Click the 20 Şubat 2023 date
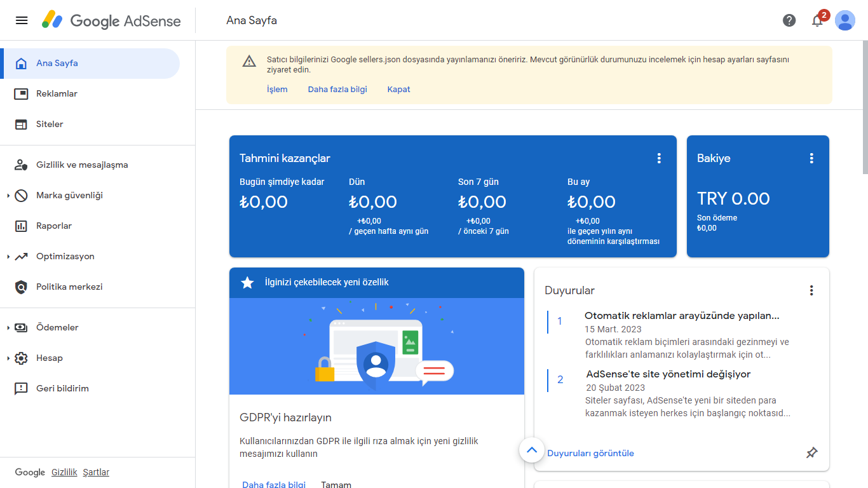The height and width of the screenshot is (488, 868). (615, 388)
